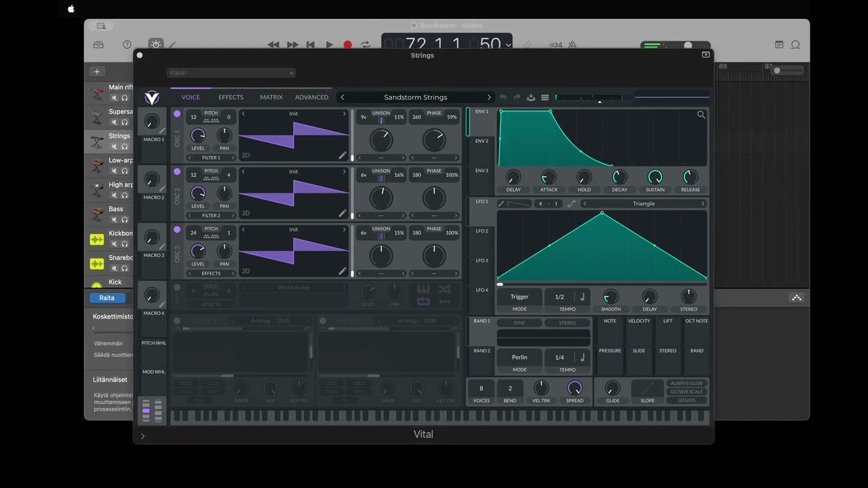Go to previous preset before Sandstorm Strings
The width and height of the screenshot is (868, 488).
(x=342, y=98)
